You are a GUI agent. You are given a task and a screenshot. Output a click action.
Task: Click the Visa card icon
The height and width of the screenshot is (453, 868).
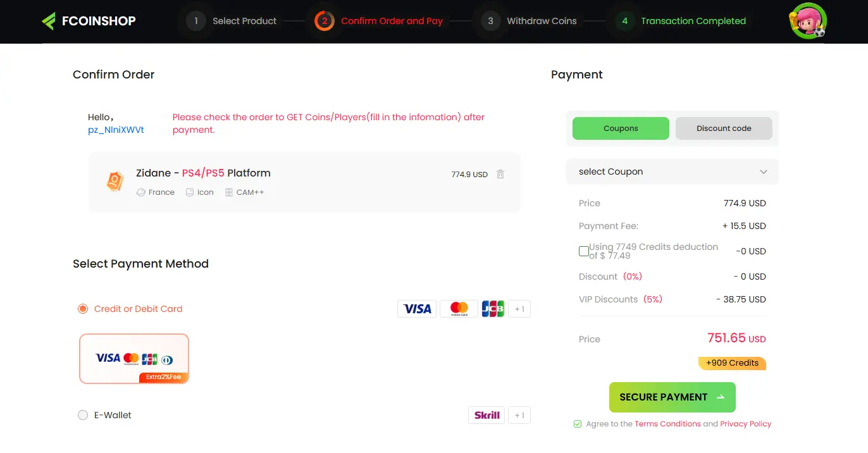click(x=416, y=308)
